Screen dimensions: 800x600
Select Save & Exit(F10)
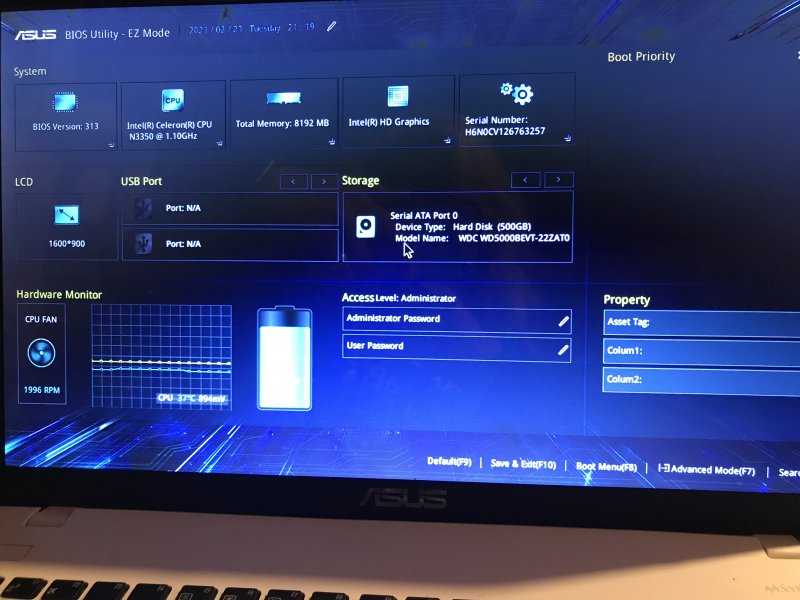click(x=523, y=464)
